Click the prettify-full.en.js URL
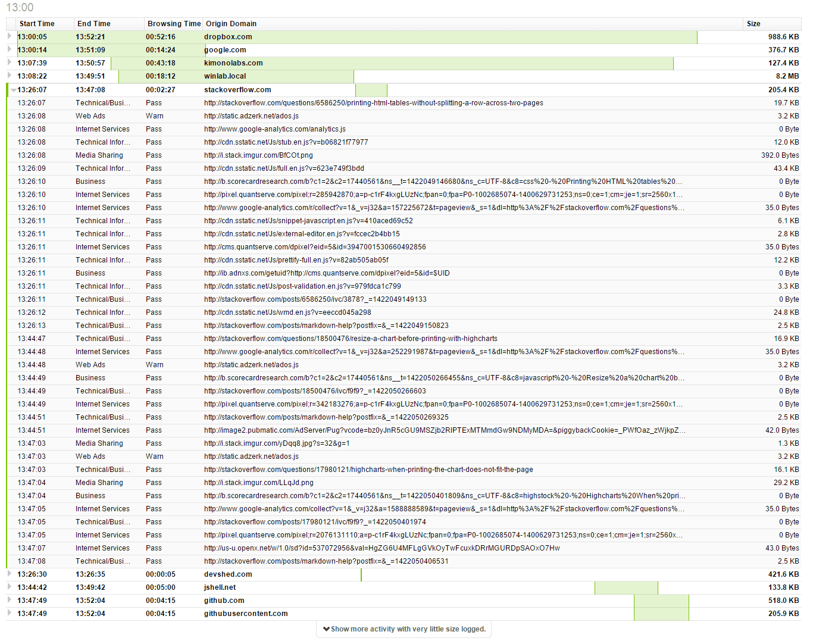 pos(296,260)
